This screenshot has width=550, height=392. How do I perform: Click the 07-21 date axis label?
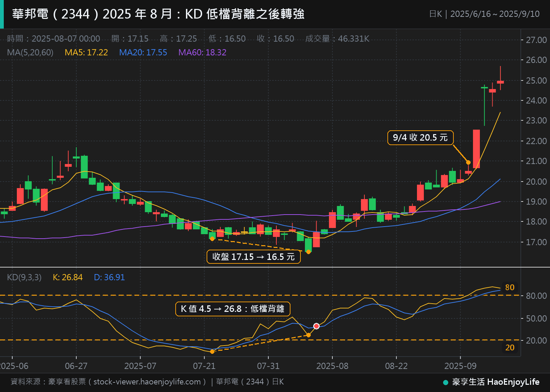coord(204,366)
